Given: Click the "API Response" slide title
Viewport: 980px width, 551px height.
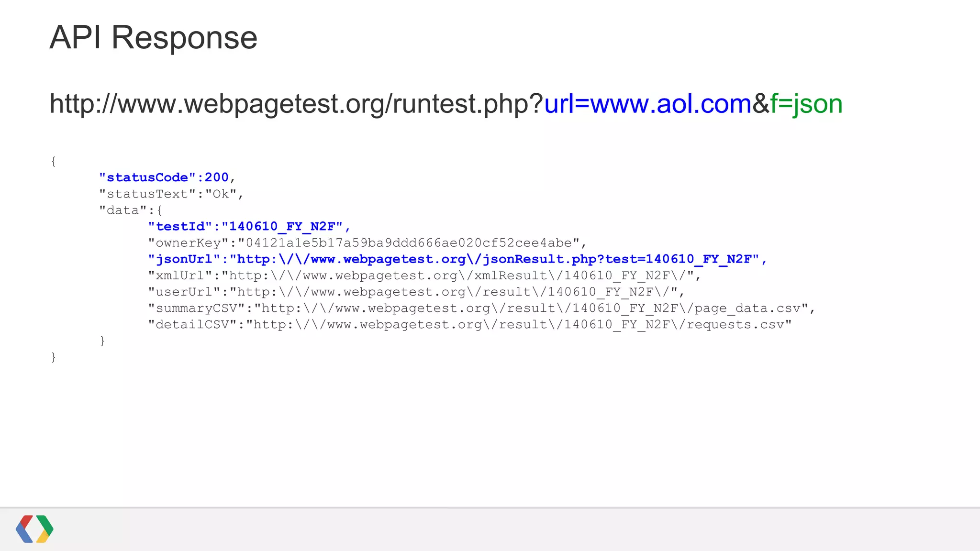Looking at the screenshot, I should pos(154,37).
